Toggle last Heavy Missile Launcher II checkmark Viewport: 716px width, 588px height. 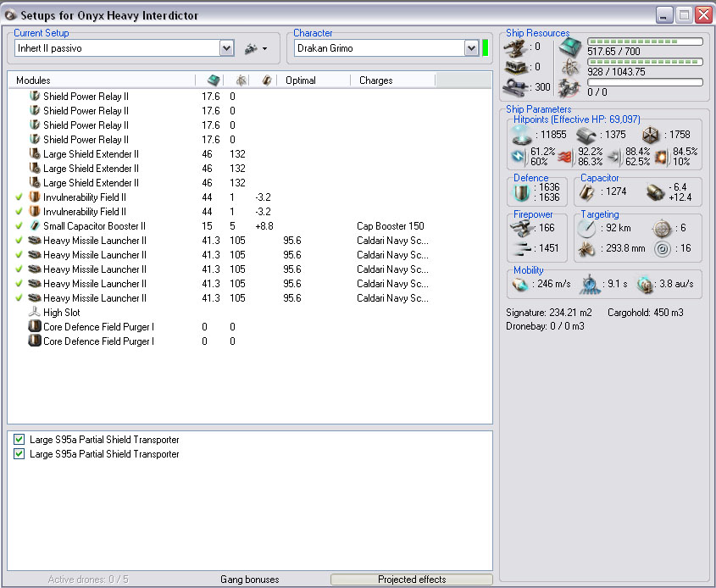[19, 298]
